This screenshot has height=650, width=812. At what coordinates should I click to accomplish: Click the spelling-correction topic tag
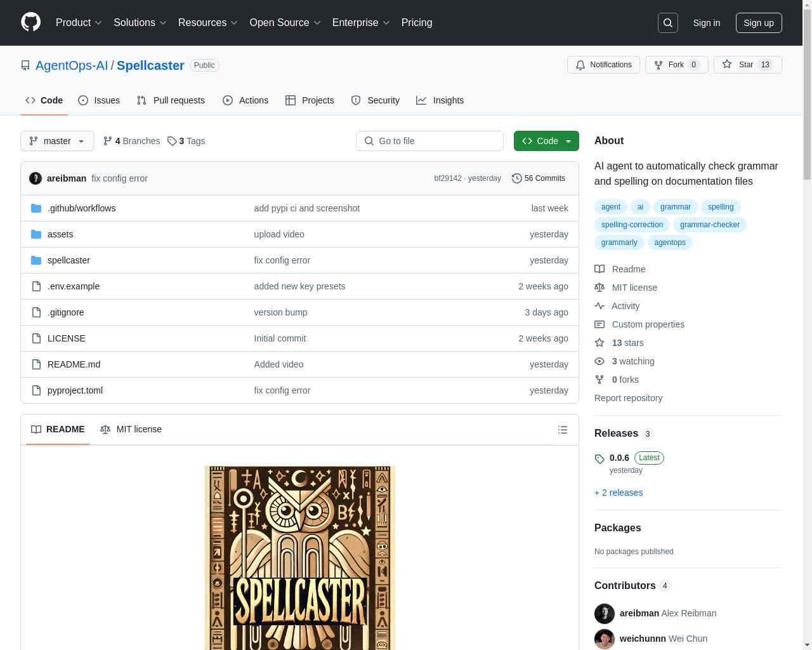coord(632,225)
